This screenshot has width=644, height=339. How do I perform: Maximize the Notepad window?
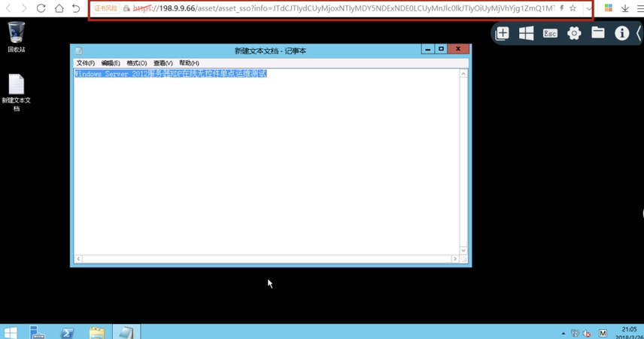[441, 49]
